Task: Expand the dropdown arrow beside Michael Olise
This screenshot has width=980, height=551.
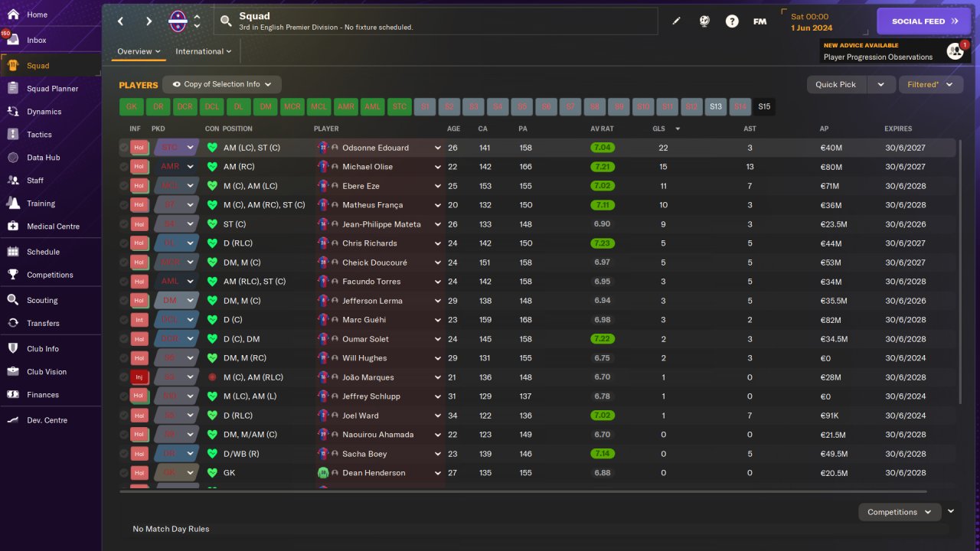Action: pyautogui.click(x=438, y=167)
